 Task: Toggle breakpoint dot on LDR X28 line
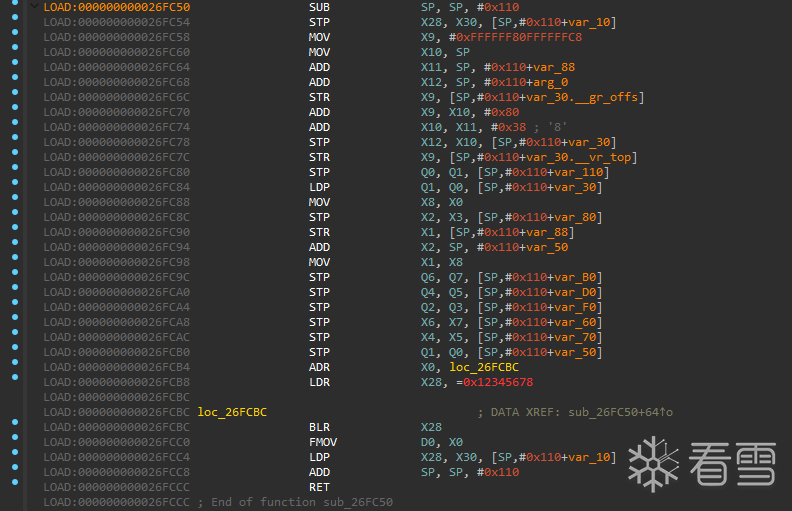click(x=15, y=377)
